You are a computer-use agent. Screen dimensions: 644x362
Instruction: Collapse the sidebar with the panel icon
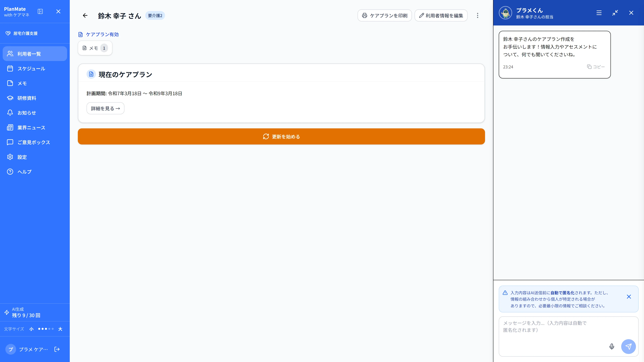pyautogui.click(x=40, y=12)
